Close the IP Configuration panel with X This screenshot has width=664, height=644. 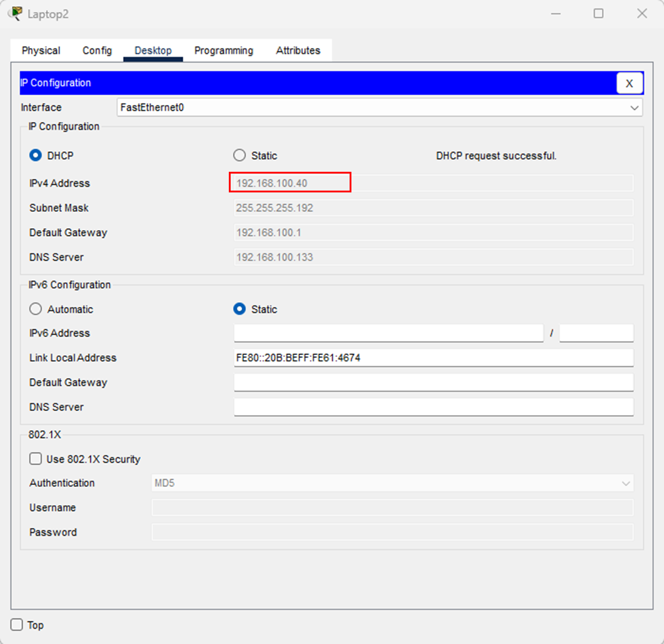click(629, 83)
